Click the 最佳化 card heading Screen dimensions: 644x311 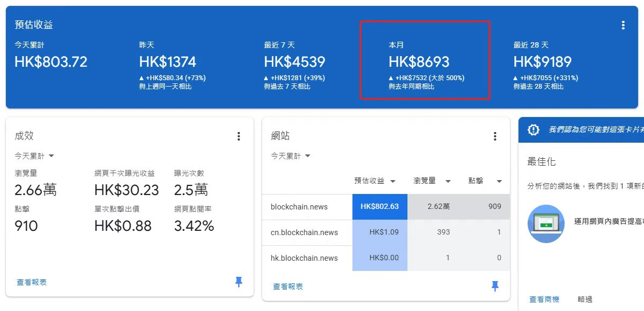[x=541, y=161]
